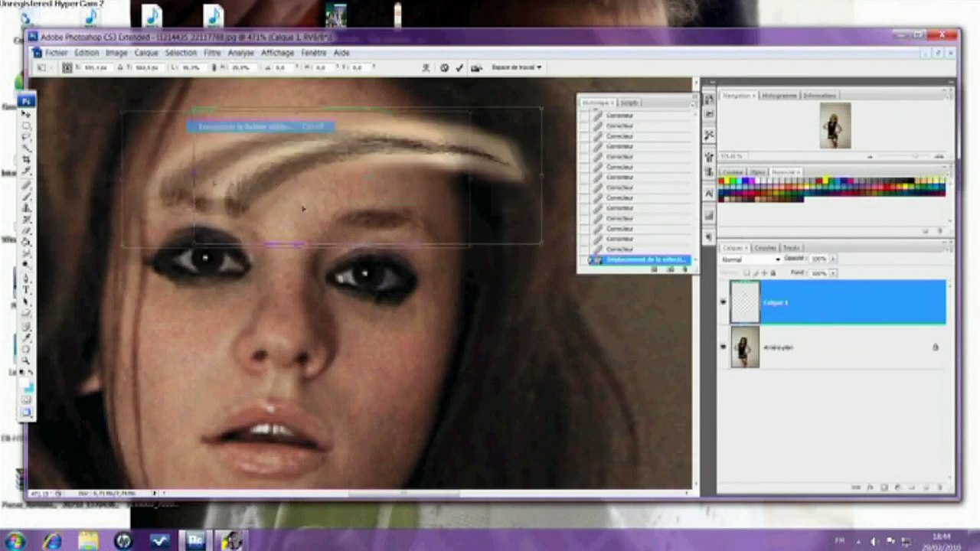
Task: Switch to the Histogramme tab
Action: pos(778,96)
